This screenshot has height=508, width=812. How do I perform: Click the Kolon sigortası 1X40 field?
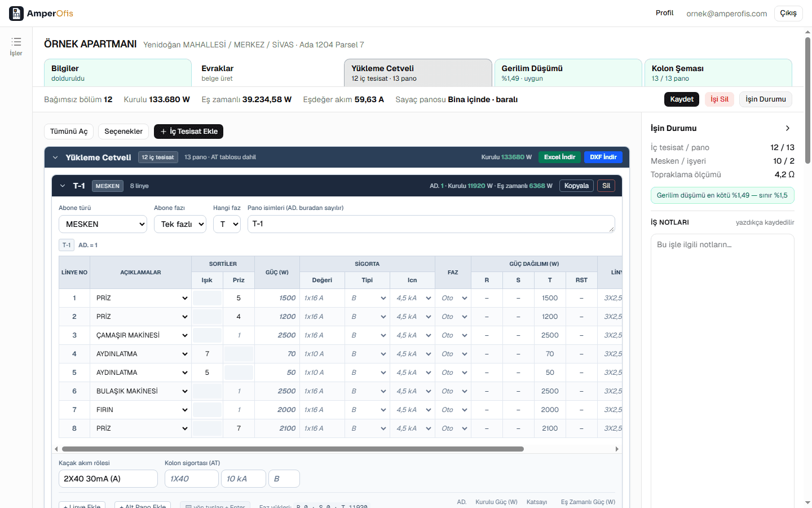[192, 479]
